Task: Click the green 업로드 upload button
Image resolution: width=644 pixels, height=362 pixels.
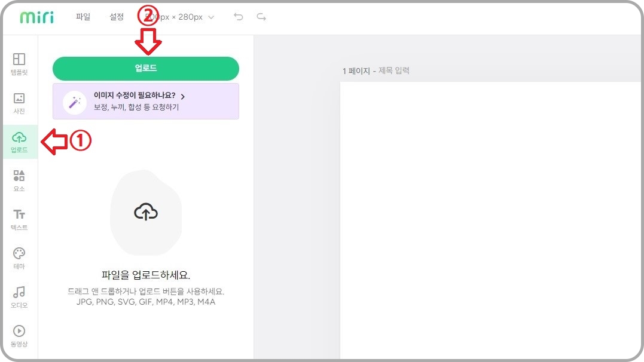Action: pyautogui.click(x=145, y=68)
